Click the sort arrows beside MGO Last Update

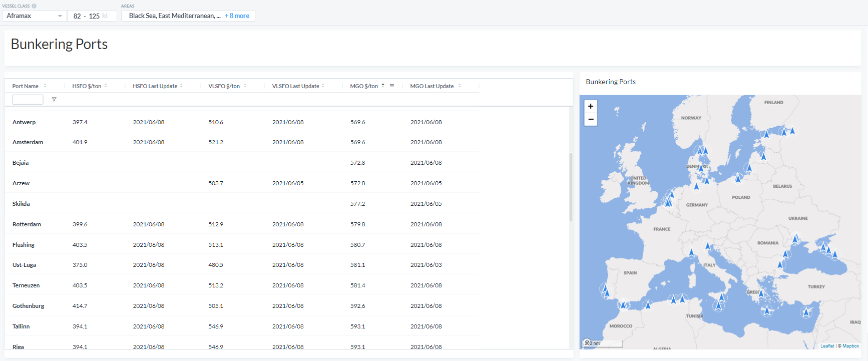coord(460,86)
